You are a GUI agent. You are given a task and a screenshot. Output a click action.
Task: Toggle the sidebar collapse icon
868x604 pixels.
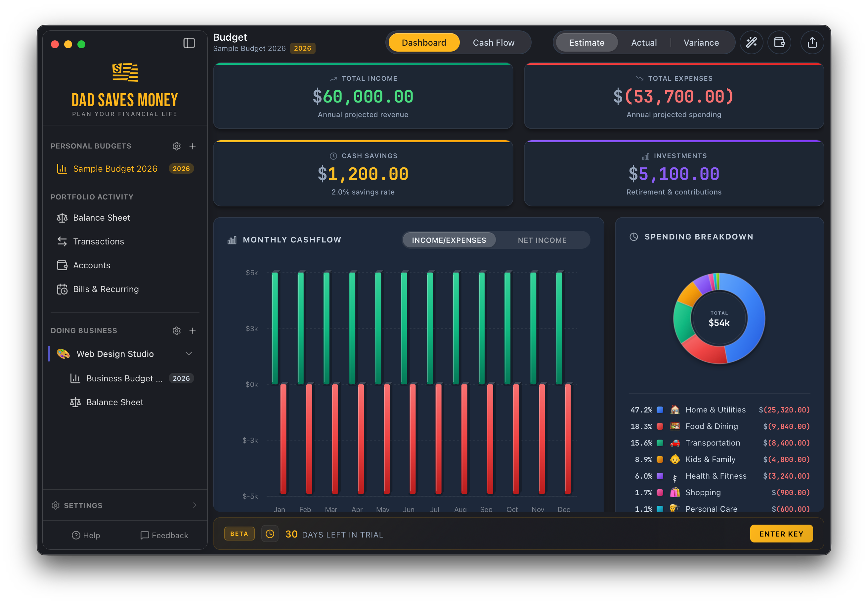click(189, 43)
